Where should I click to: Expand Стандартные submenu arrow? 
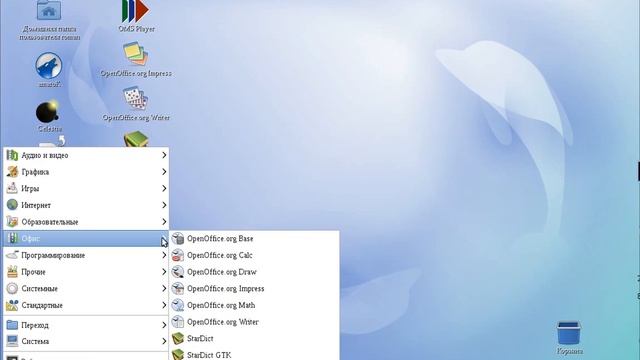(x=164, y=305)
